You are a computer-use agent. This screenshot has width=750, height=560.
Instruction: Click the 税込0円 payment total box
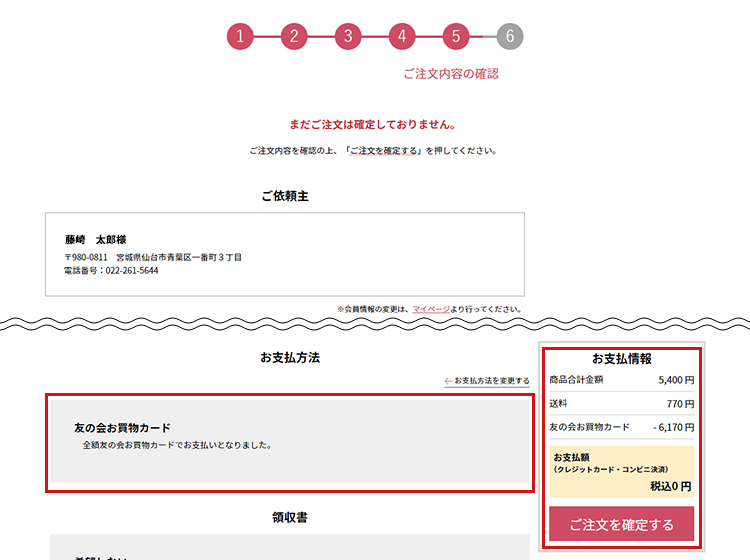coord(621,472)
